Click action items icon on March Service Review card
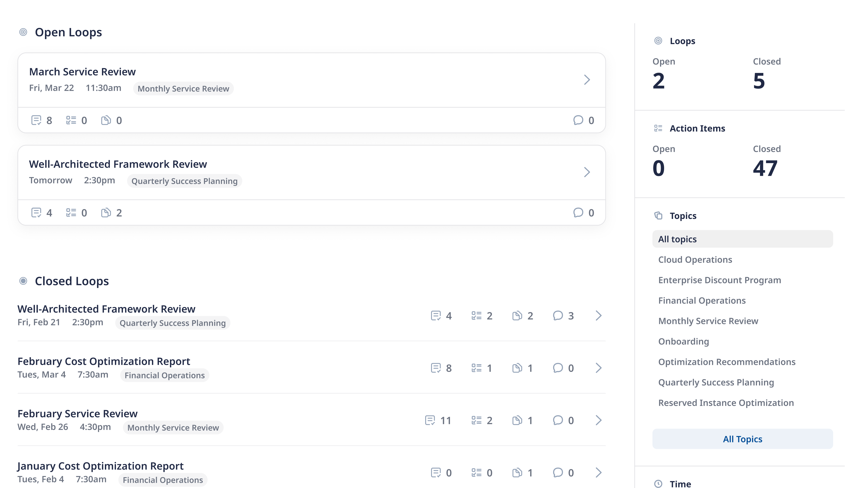The image size is (868, 488). [71, 120]
